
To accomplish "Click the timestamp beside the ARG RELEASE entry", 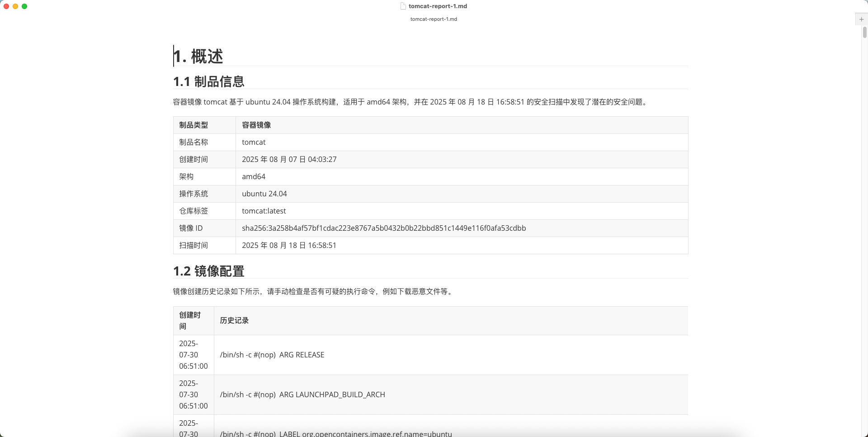I will pyautogui.click(x=193, y=355).
